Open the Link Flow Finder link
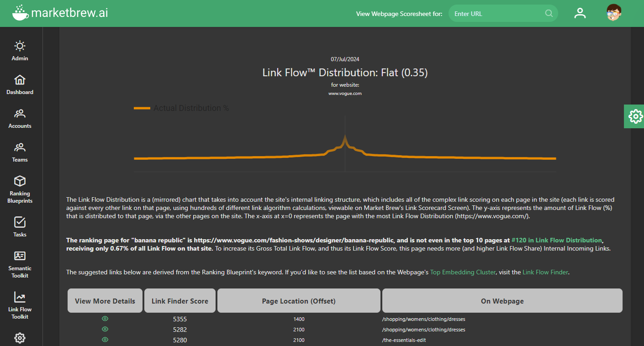 point(545,272)
